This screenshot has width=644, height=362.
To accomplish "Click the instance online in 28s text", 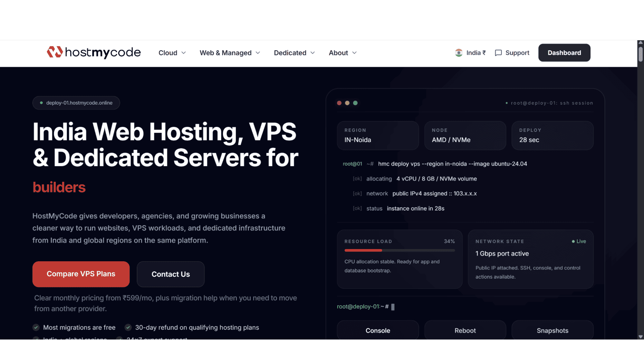I will click(416, 209).
